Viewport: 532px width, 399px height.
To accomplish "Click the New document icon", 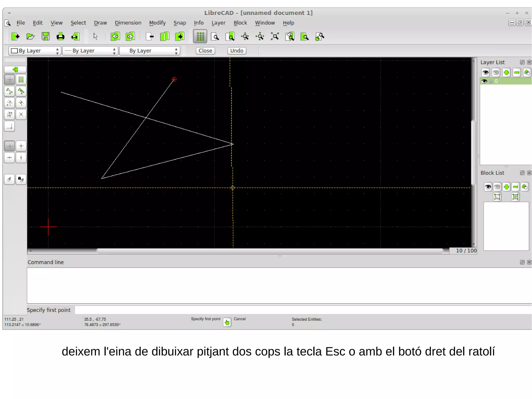I will [x=15, y=37].
